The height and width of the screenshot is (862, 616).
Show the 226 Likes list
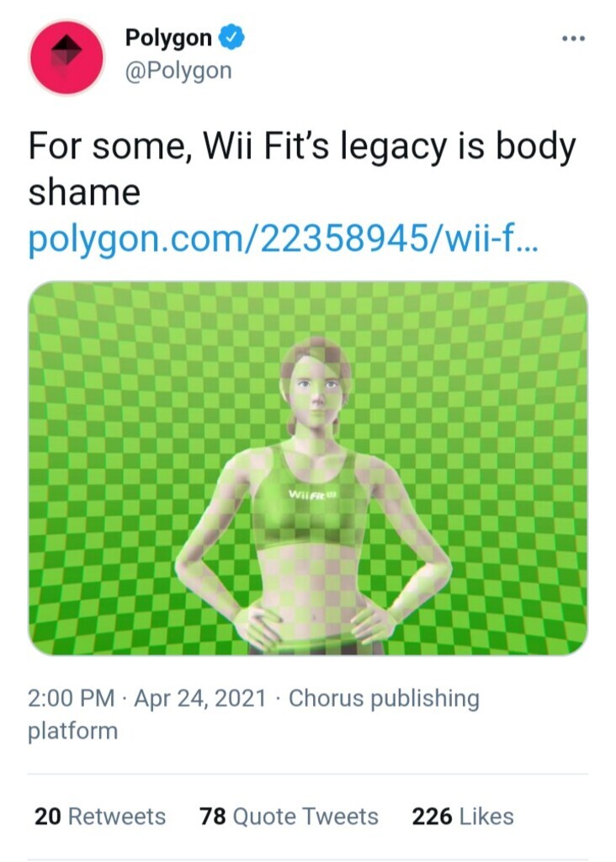(x=463, y=817)
